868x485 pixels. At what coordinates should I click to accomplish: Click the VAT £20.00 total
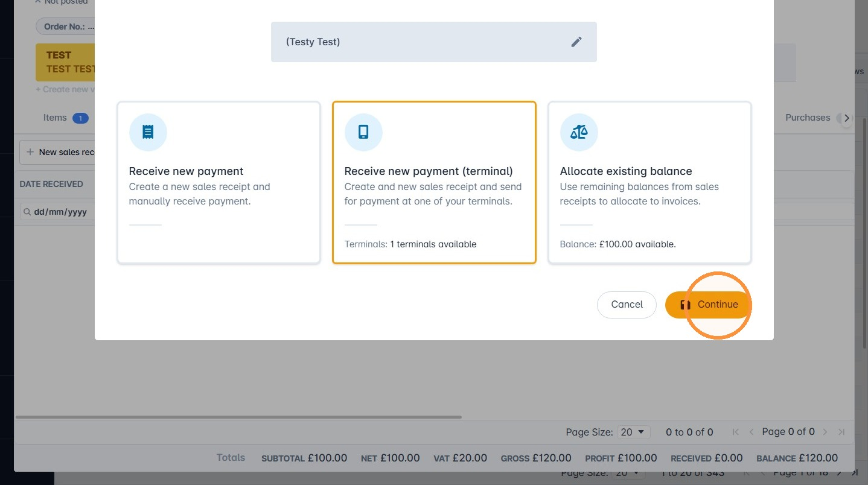[x=460, y=458]
